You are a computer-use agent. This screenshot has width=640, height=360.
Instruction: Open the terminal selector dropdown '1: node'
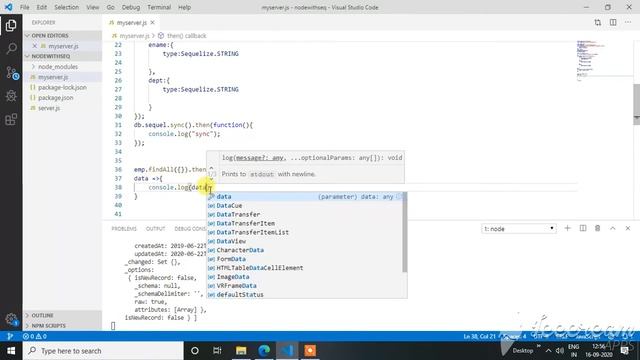coord(518,229)
